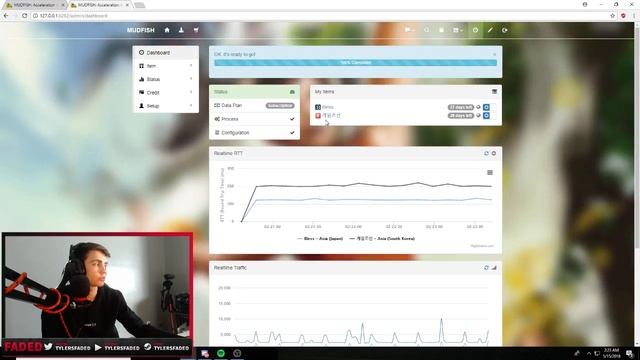Select Dashboard in the sidebar menu
The height and width of the screenshot is (360, 640).
(166, 53)
